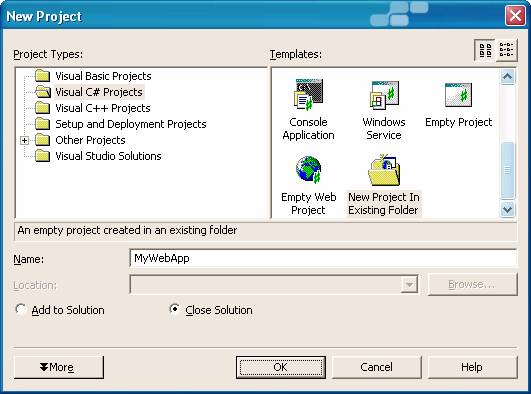Select Visual C++ Projects tree item text
Viewport: 531px width, 394px height.
[x=103, y=108]
